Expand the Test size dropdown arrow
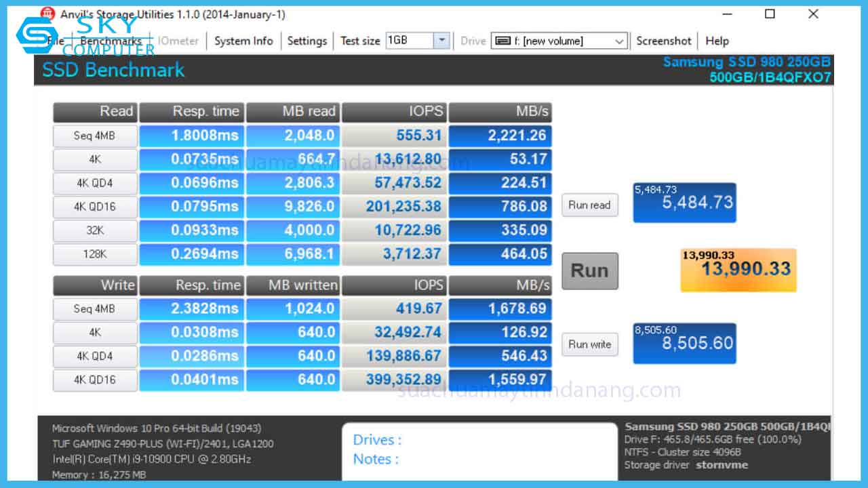Viewport: 868px width, 488px height. coord(441,41)
